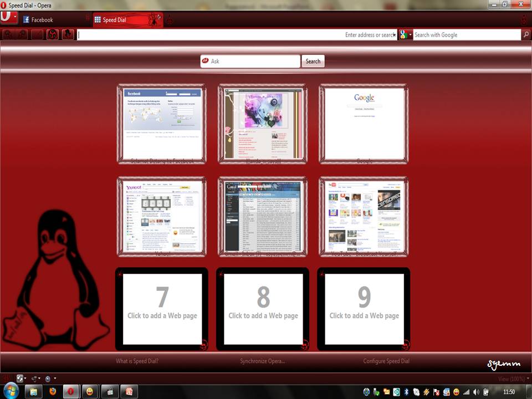This screenshot has height=399, width=532.
Task: Open the red-and-white app next to the clapperboard
Action: (x=129, y=392)
